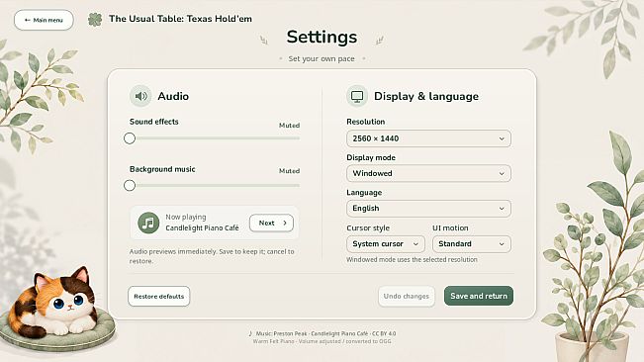Skip to the Next music track
Viewport: 644px width, 362px height.
[271, 223]
